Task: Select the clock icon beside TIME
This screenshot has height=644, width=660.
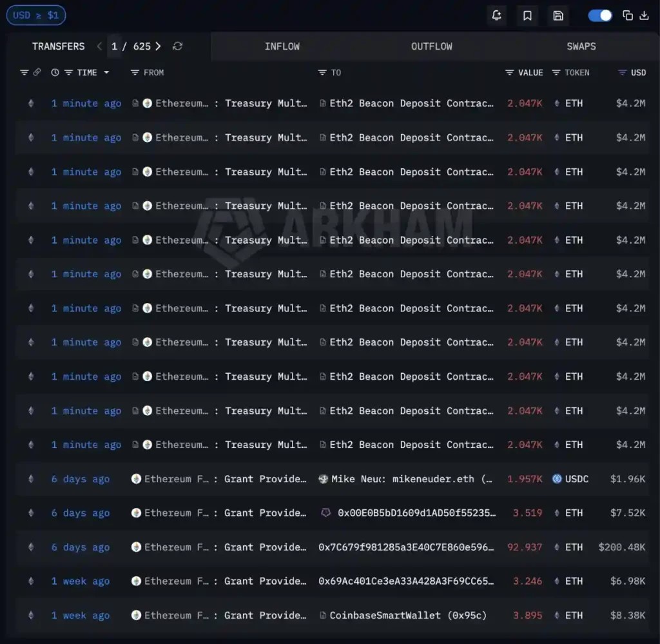Action: point(55,72)
